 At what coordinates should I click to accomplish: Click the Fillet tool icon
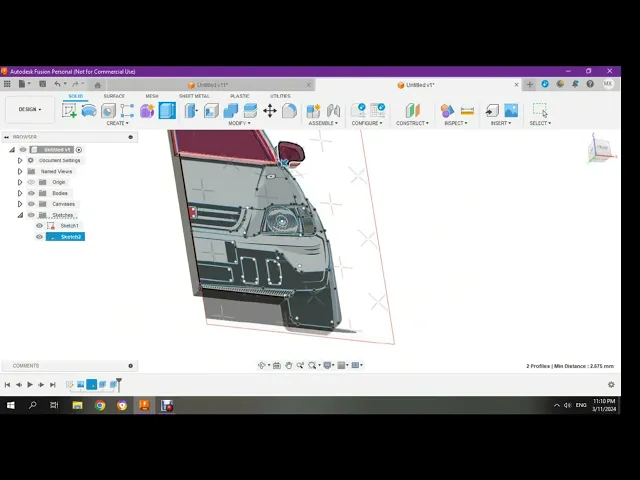pyautogui.click(x=289, y=110)
